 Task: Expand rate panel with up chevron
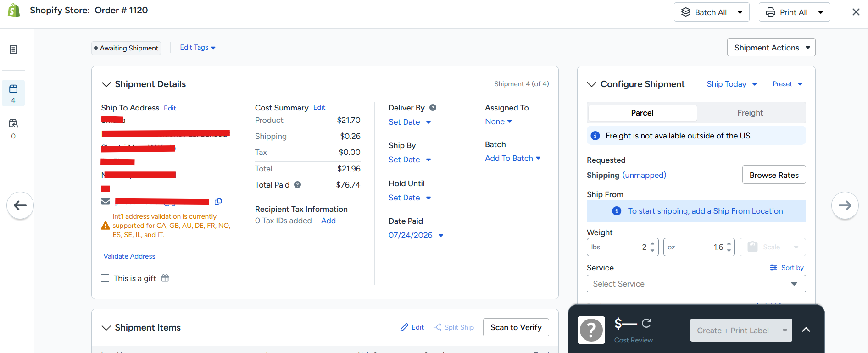tap(806, 330)
